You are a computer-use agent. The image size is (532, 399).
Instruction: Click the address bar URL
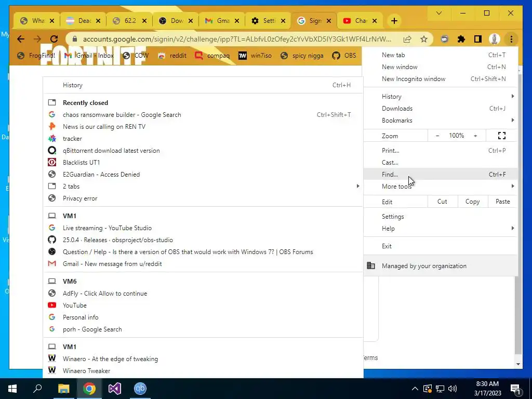coord(237,39)
